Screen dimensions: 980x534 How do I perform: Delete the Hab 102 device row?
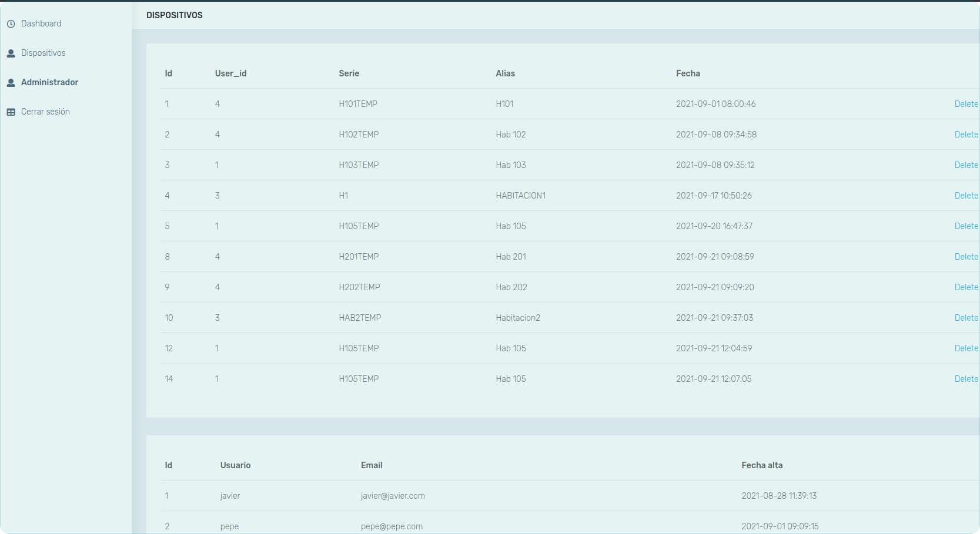click(x=966, y=135)
